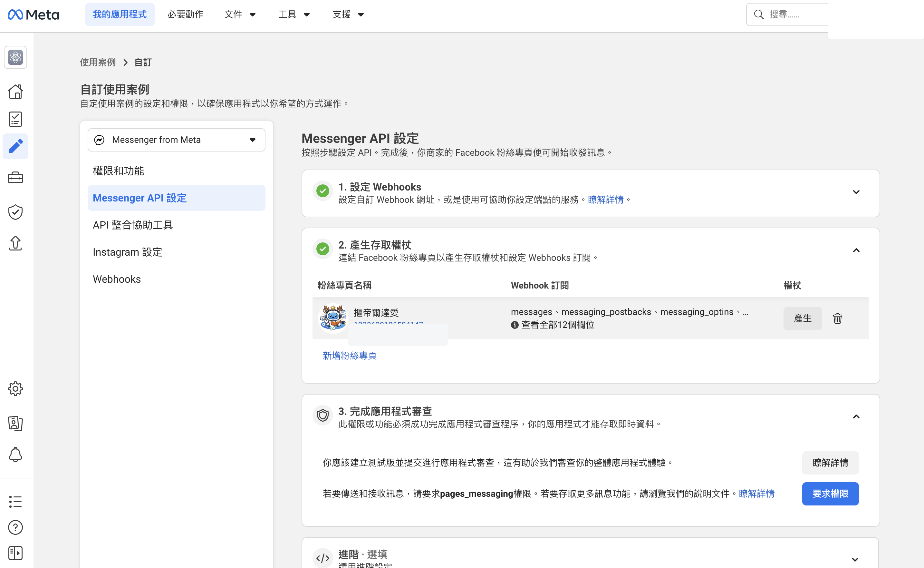Open the Messenger from Meta dropdown
The height and width of the screenshot is (568, 924).
177,140
